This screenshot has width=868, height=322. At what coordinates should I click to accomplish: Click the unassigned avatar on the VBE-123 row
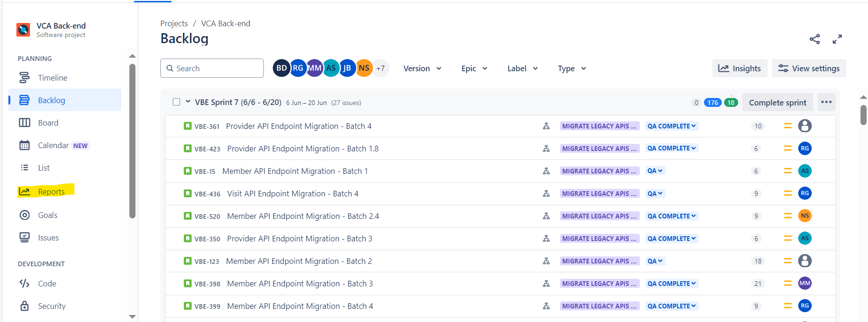pyautogui.click(x=805, y=261)
